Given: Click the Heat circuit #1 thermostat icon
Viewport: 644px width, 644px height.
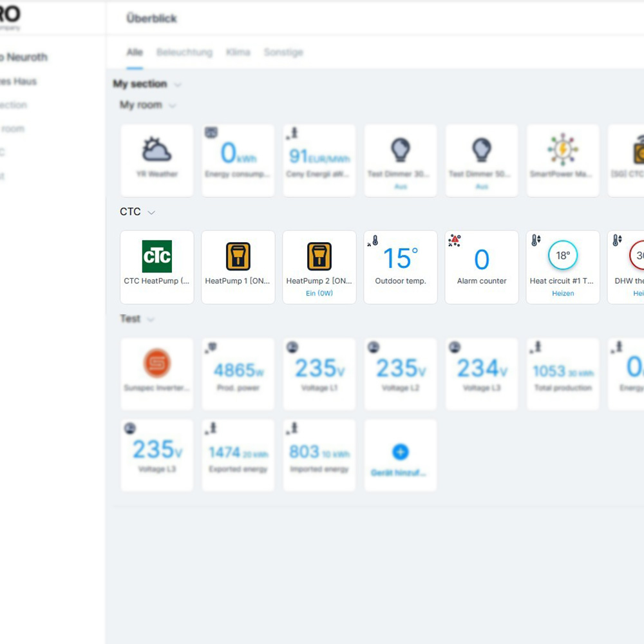Looking at the screenshot, I should point(536,240).
